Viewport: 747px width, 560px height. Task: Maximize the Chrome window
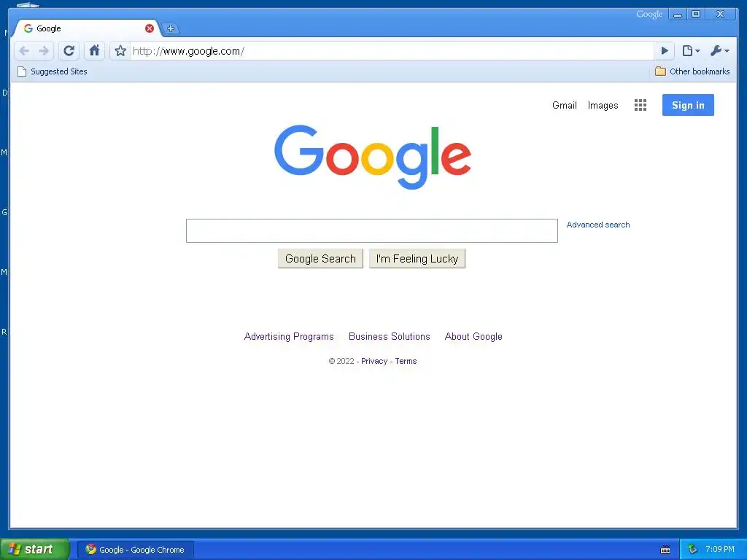point(695,15)
